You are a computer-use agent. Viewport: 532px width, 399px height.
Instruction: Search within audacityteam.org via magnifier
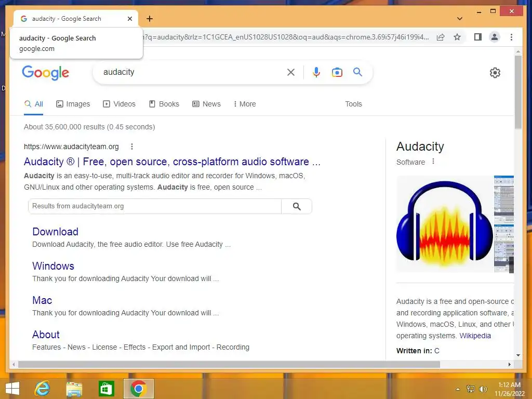(297, 206)
